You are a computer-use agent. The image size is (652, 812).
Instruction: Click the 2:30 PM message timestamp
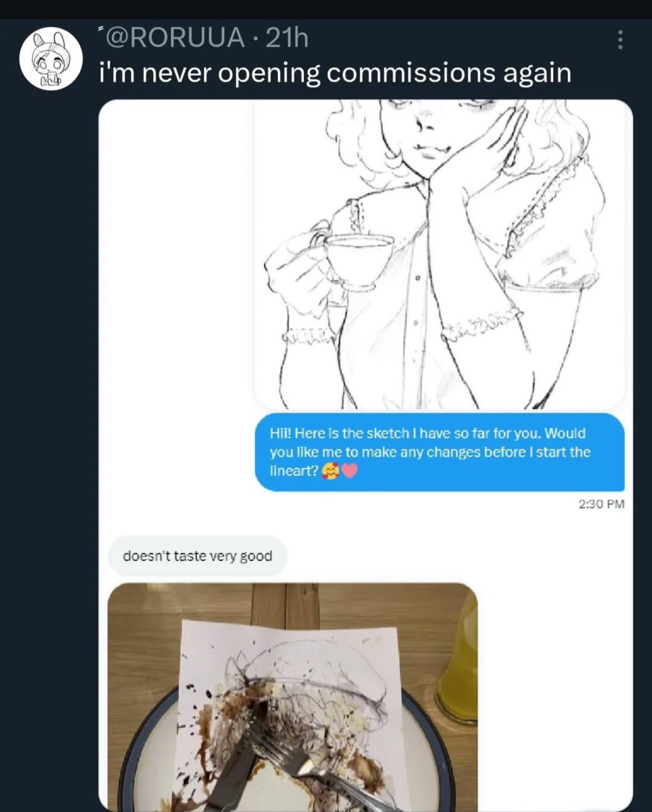tap(601, 504)
